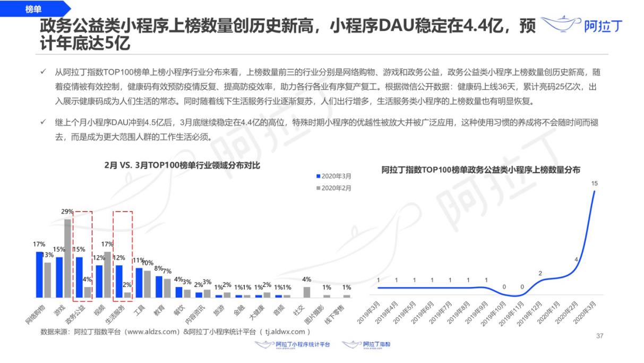Click the page number 37
The height and width of the screenshot is (363, 644).
(x=600, y=336)
